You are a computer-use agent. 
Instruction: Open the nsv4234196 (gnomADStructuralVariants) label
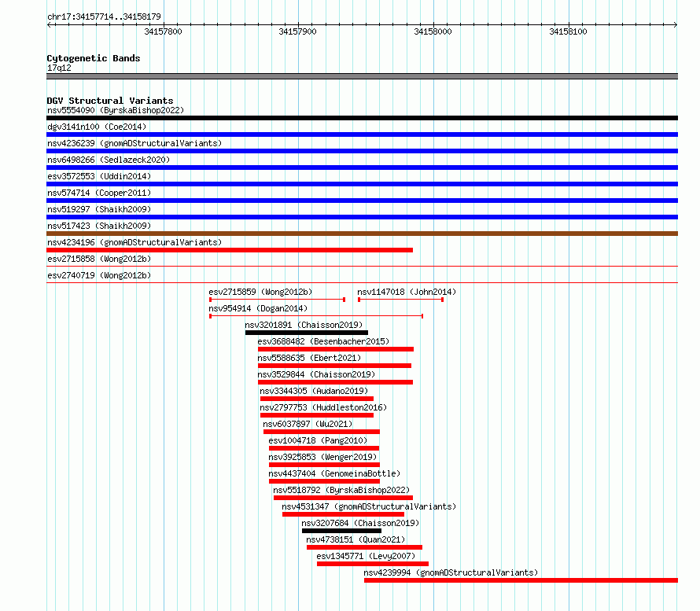point(134,242)
